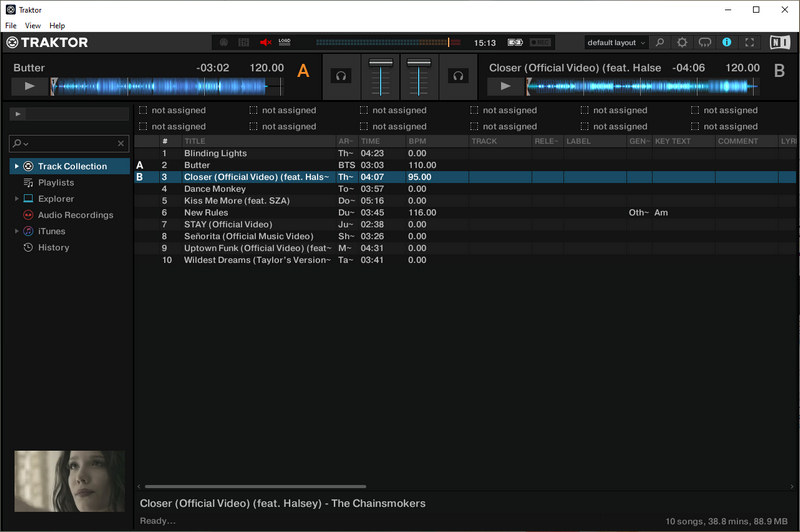Screen dimensions: 800x532
Task: Sort by the LABEL column header
Action: pos(595,141)
